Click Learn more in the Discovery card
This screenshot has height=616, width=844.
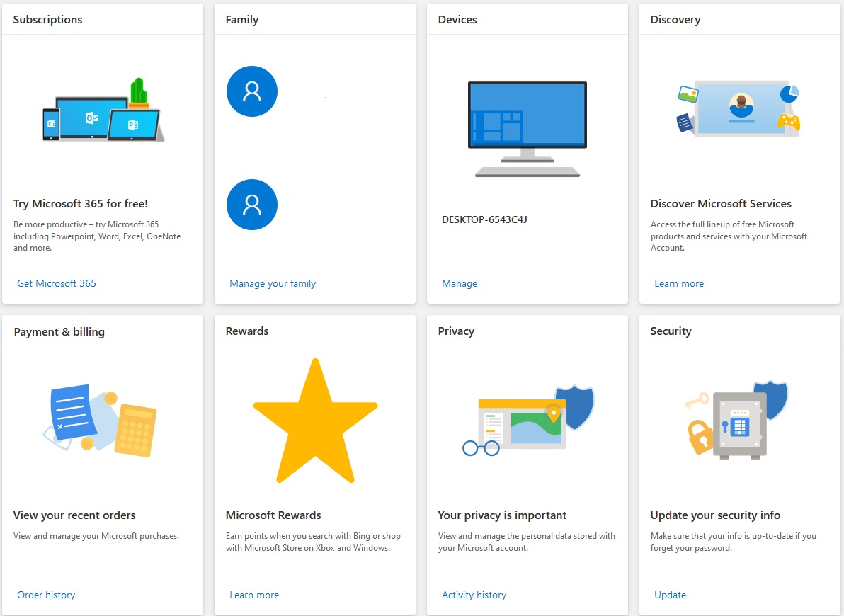point(679,284)
